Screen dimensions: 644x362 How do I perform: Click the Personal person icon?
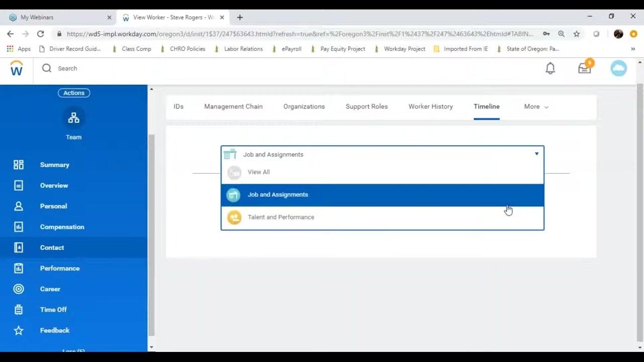pos(19,206)
